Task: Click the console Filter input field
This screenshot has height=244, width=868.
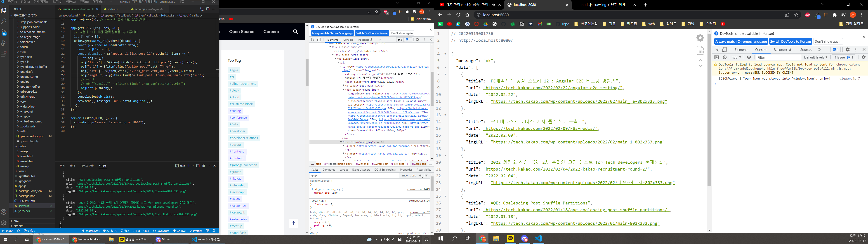Action: point(775,57)
